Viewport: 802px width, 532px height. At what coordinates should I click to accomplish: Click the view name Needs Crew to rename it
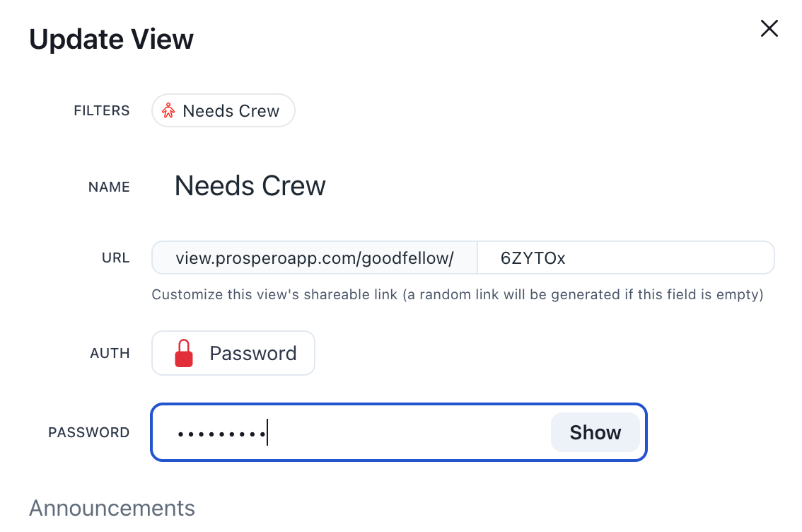[x=250, y=185]
